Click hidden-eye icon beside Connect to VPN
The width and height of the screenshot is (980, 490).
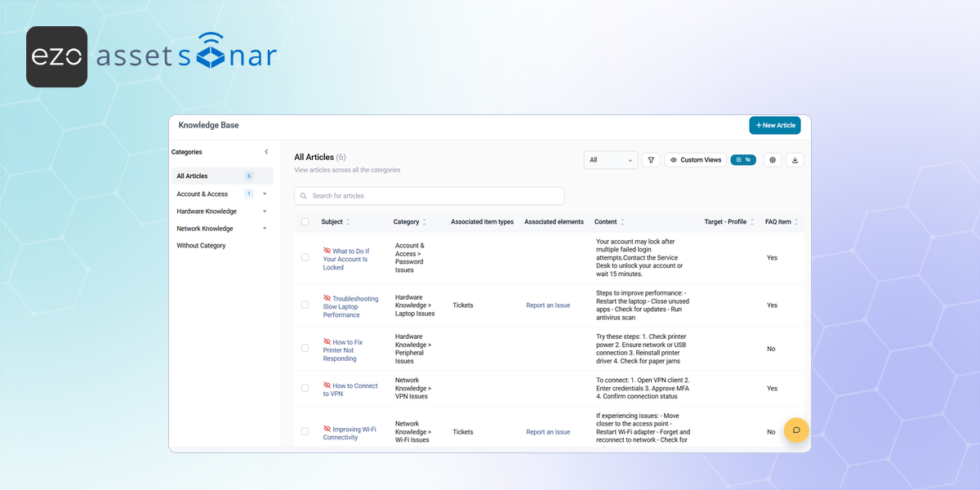[327, 385]
